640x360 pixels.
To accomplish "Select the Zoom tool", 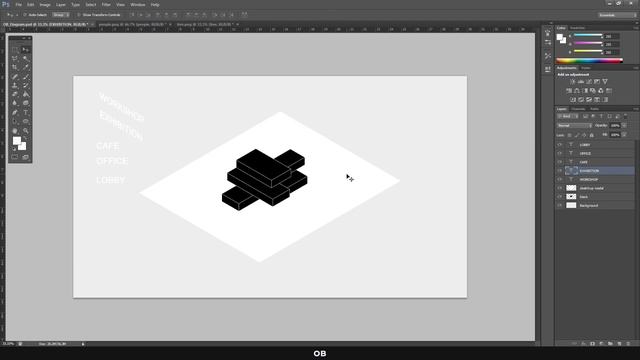I will pos(26,131).
